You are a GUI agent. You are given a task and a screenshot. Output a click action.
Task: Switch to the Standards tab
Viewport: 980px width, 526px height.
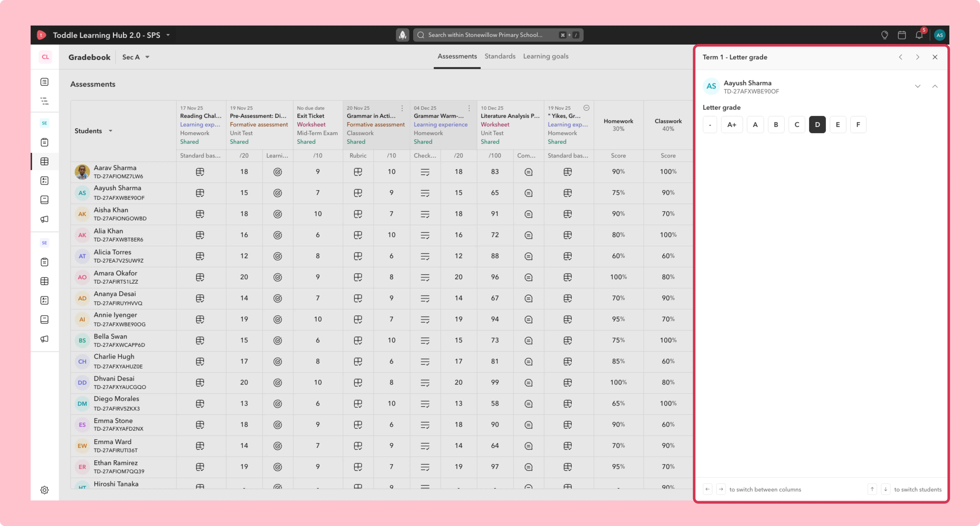pyautogui.click(x=500, y=56)
